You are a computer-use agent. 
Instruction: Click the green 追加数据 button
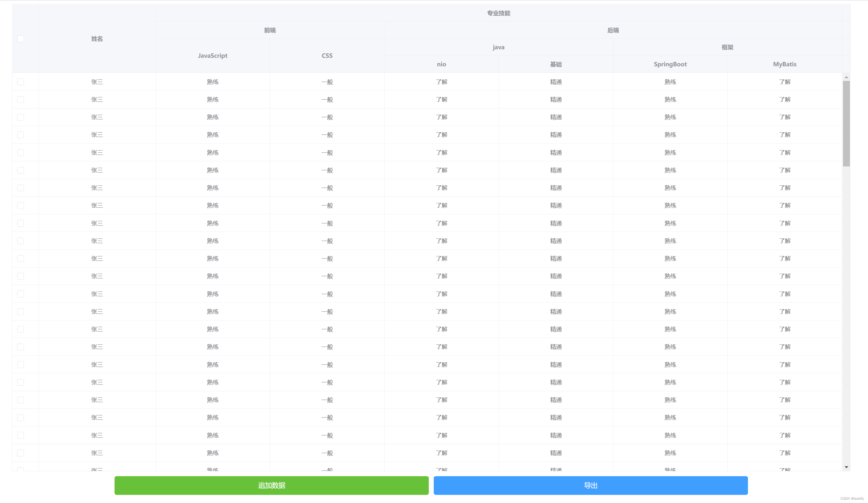271,485
